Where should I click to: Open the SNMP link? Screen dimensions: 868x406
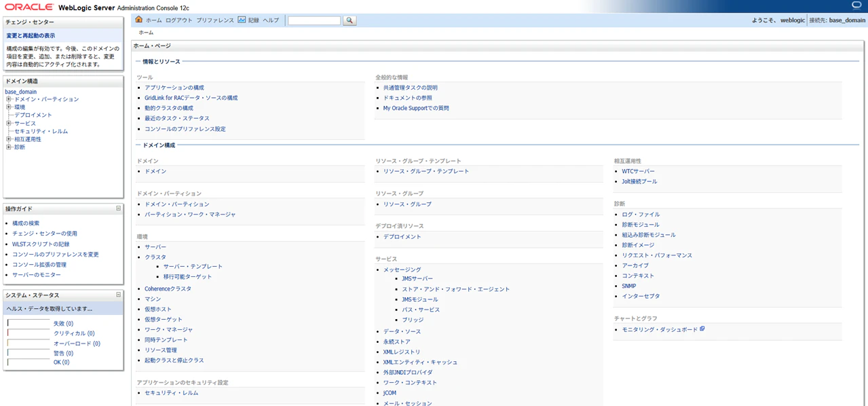click(629, 286)
